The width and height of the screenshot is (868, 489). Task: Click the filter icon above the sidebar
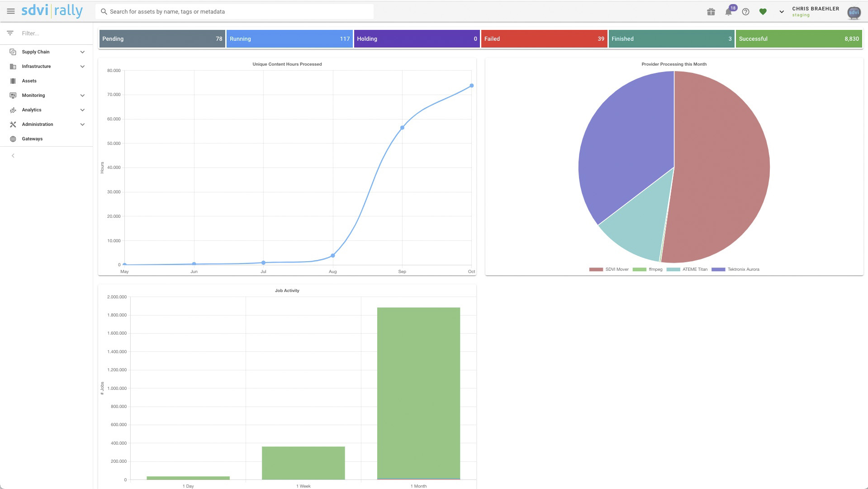tap(10, 33)
